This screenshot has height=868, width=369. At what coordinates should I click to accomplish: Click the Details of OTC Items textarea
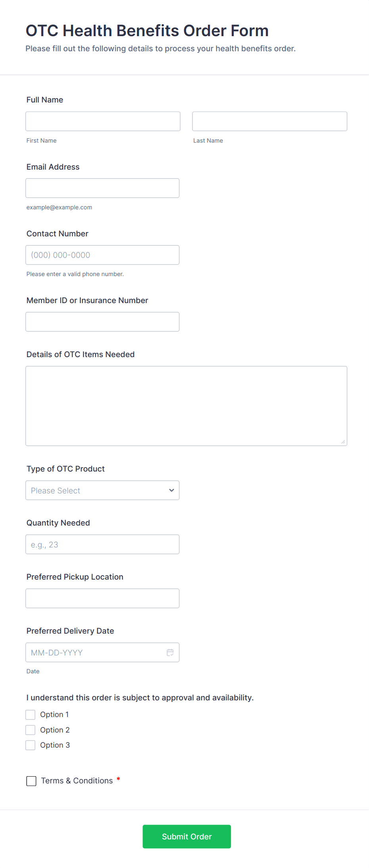[186, 406]
